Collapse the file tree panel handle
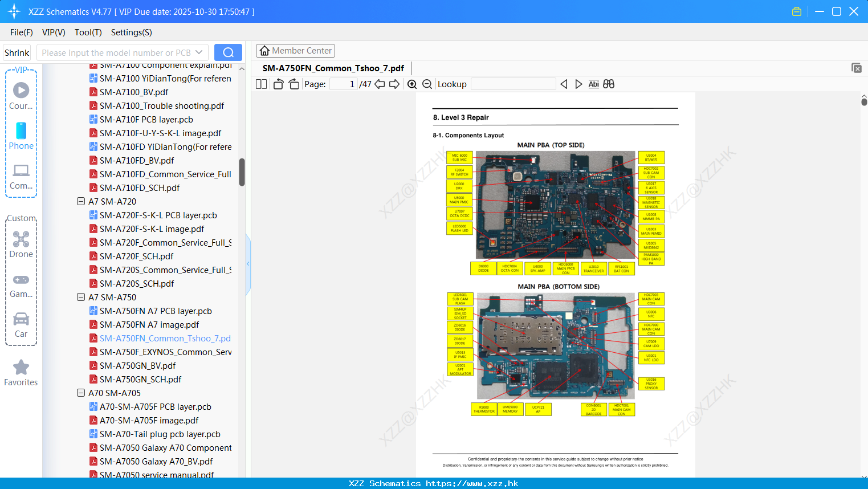 [x=248, y=264]
